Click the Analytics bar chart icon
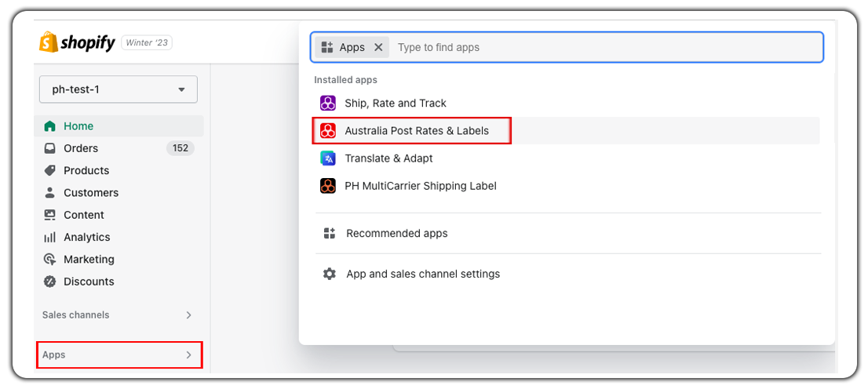This screenshot has height=389, width=868. (x=49, y=237)
